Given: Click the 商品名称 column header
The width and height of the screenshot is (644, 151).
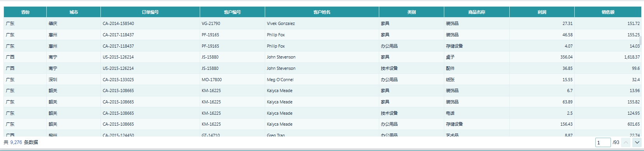Looking at the screenshot, I should [477, 12].
